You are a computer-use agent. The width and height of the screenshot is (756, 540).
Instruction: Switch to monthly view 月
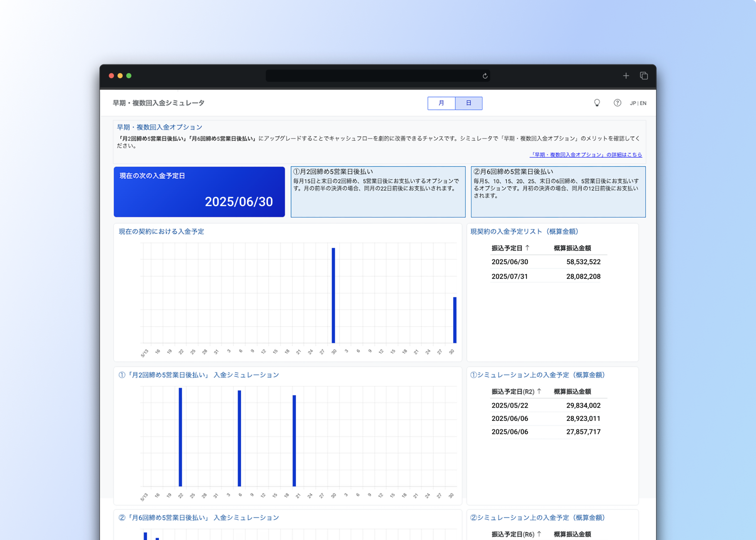[x=441, y=103]
